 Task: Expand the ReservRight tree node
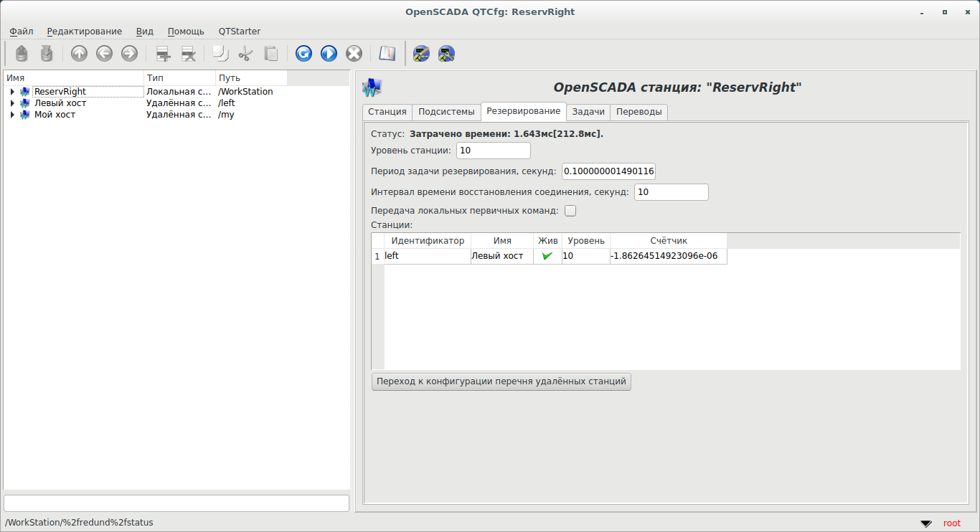point(12,92)
